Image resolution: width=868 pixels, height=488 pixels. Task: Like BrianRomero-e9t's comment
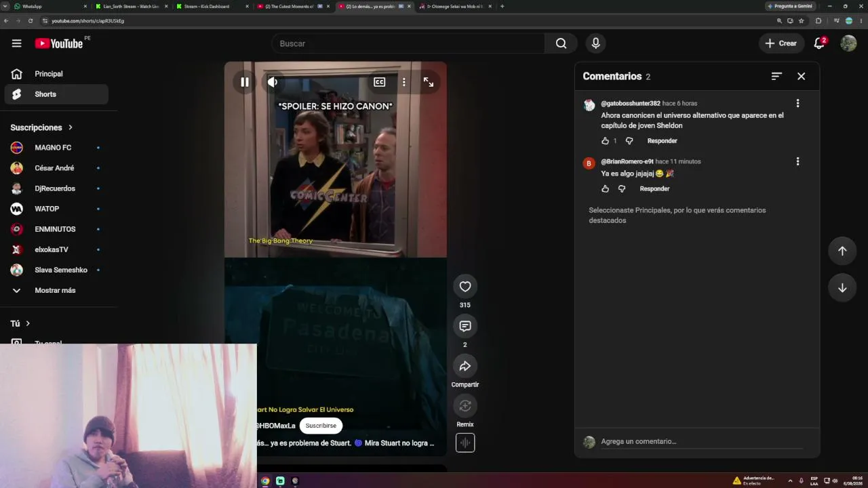pyautogui.click(x=605, y=189)
